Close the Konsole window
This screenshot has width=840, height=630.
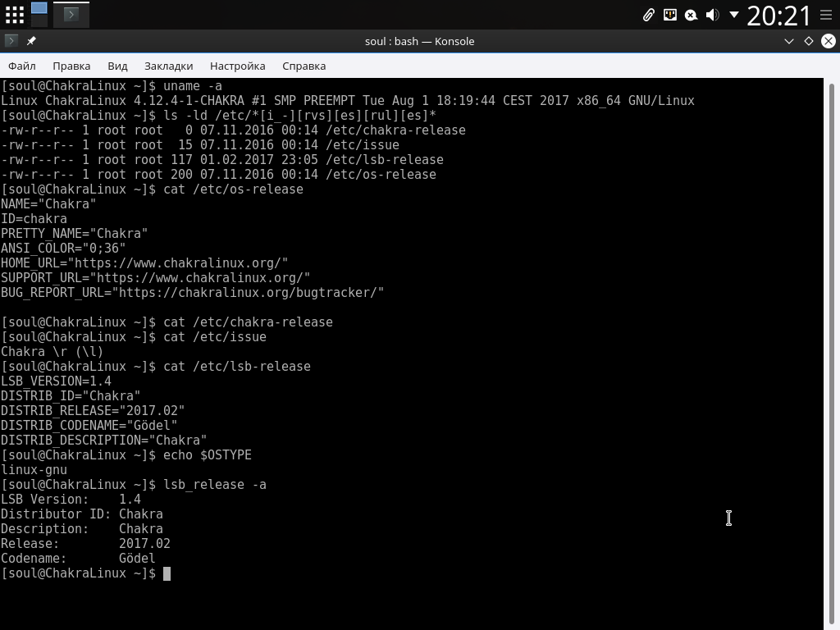[x=829, y=41]
